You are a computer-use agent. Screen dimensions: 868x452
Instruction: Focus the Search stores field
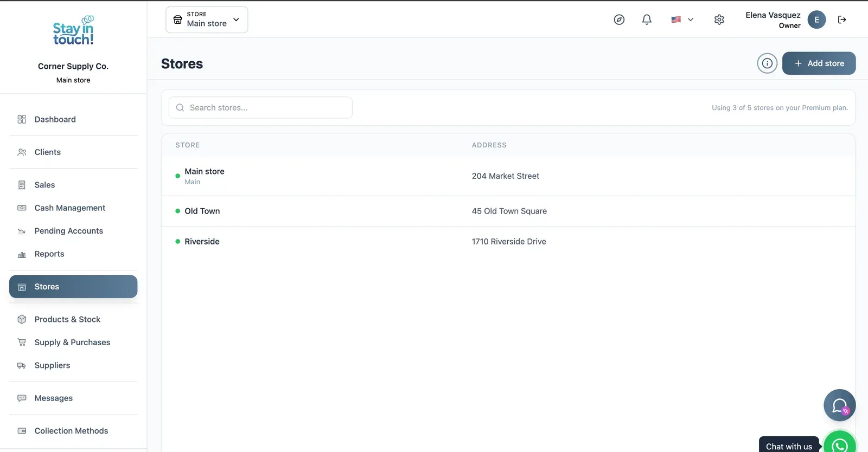coord(260,107)
